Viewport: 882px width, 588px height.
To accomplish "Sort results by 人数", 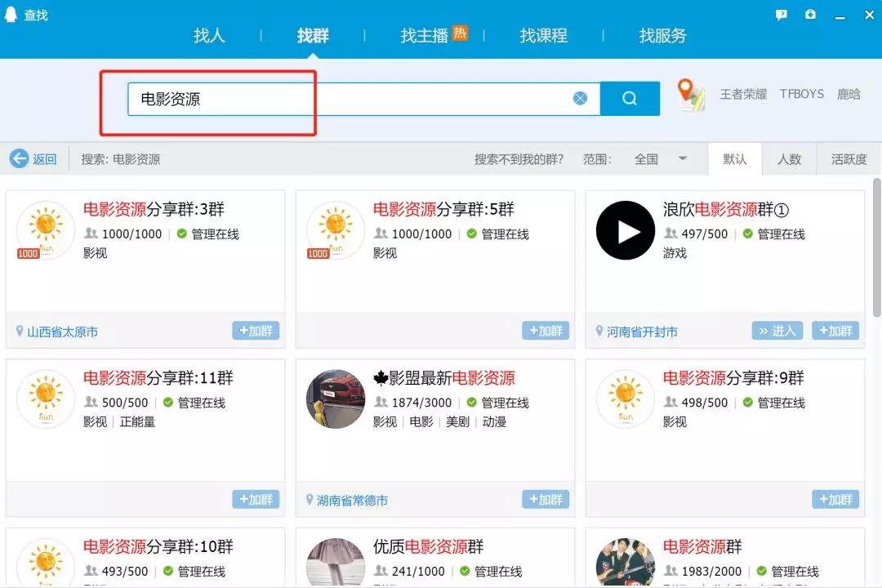I will coord(789,159).
